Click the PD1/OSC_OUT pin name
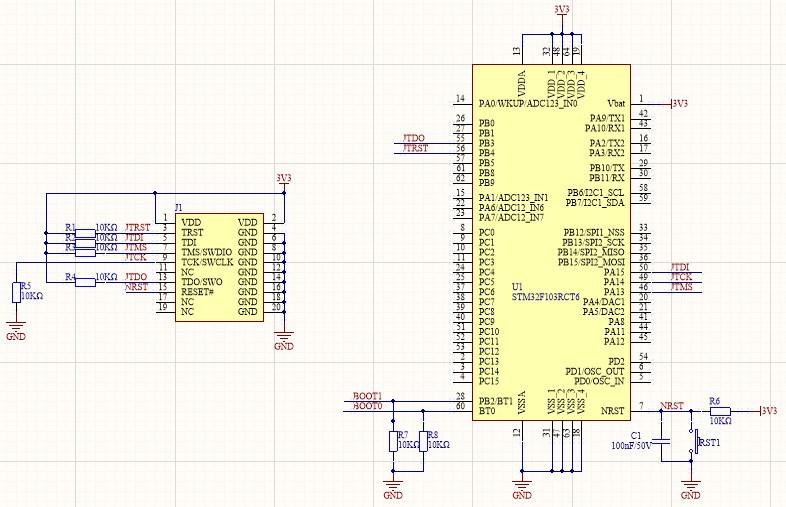Viewport: 786px width, 507px height. pos(595,372)
